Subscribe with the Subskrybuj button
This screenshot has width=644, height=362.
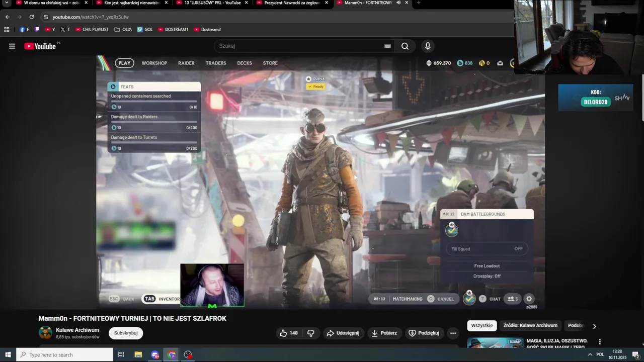(126, 333)
